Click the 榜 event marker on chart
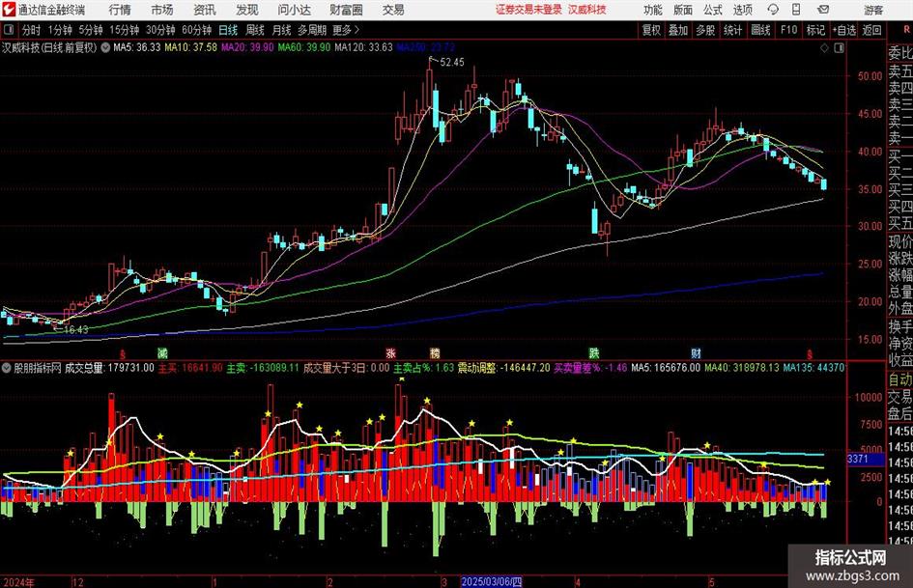Viewport: 913px width, 588px height. [435, 352]
